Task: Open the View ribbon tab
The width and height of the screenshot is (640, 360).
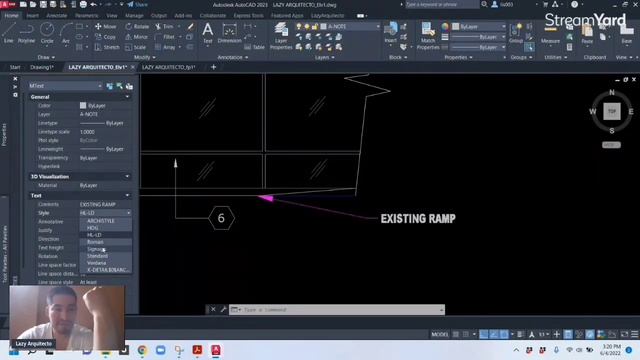Action: (x=112, y=16)
